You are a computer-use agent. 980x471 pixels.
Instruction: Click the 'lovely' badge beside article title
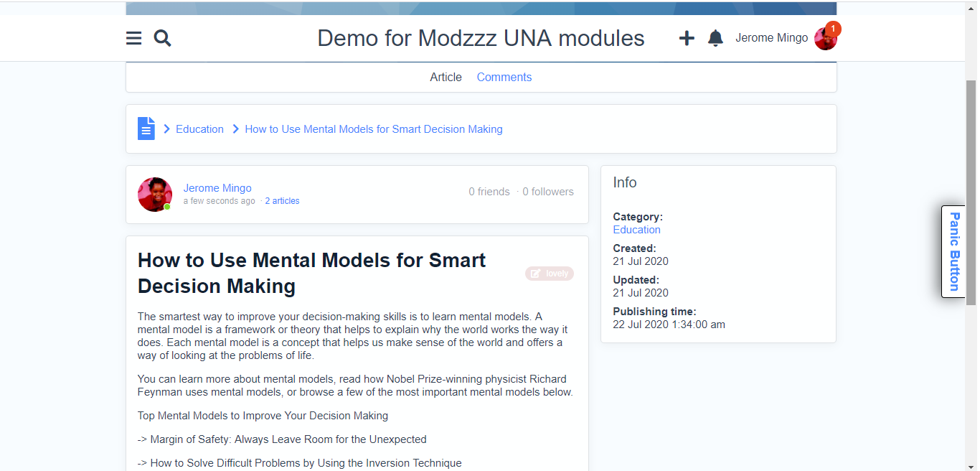pyautogui.click(x=550, y=274)
